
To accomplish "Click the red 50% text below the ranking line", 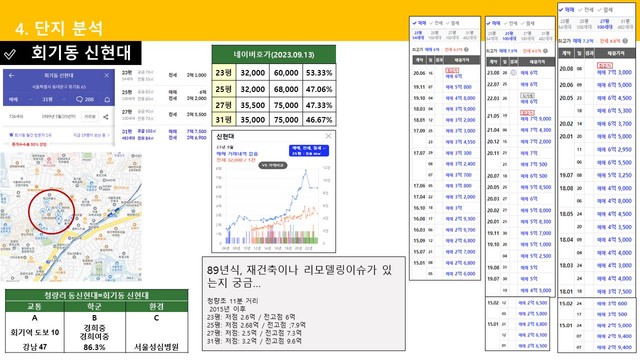I will tap(29, 144).
